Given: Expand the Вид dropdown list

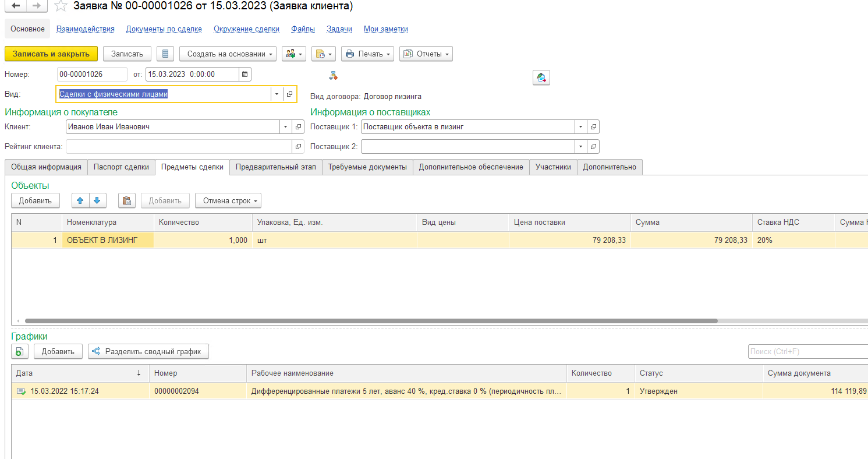Looking at the screenshot, I should point(277,94).
